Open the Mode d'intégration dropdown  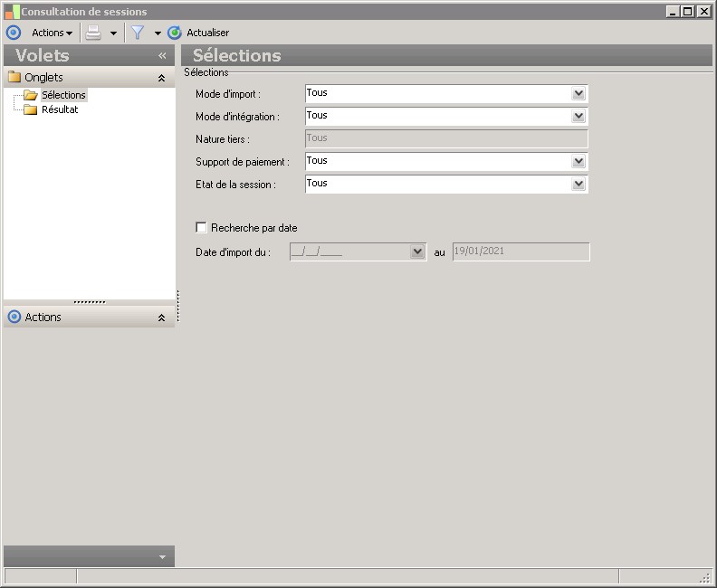coord(578,116)
